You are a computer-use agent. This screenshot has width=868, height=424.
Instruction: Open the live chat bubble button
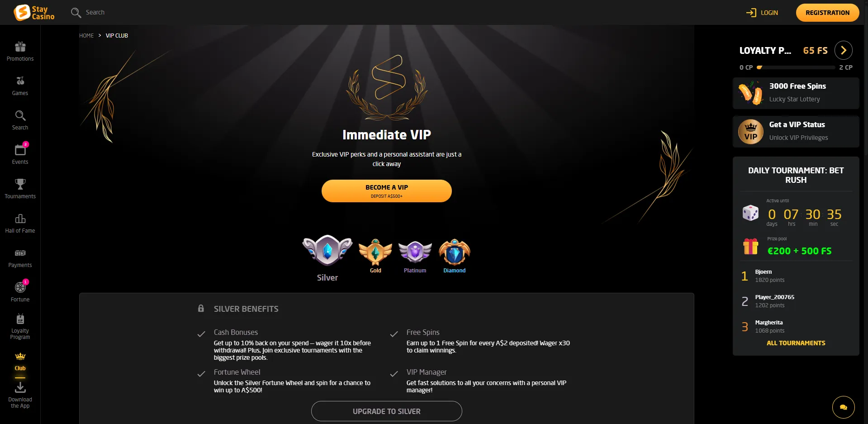(843, 407)
